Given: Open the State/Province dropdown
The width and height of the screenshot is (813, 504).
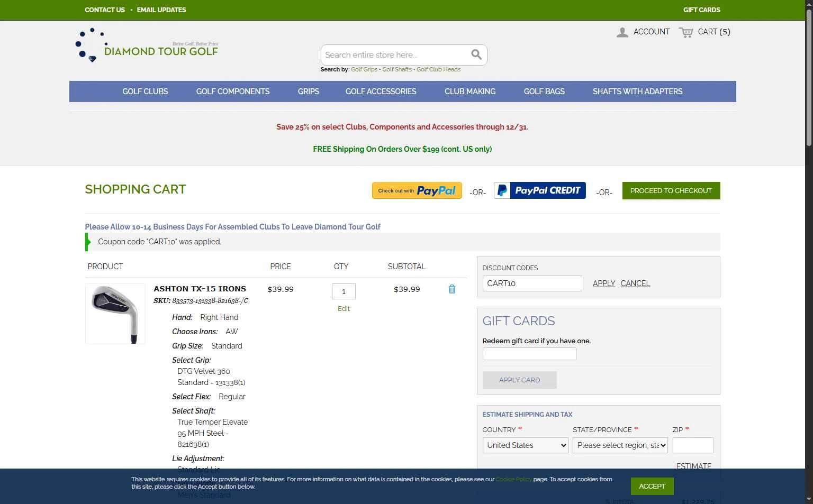Looking at the screenshot, I should coord(620,445).
